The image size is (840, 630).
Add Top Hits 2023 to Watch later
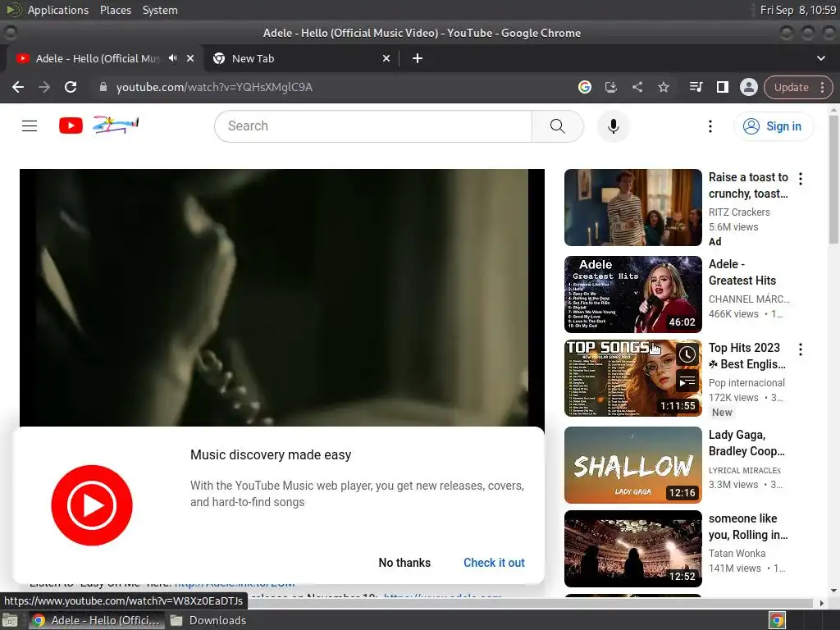pos(687,354)
